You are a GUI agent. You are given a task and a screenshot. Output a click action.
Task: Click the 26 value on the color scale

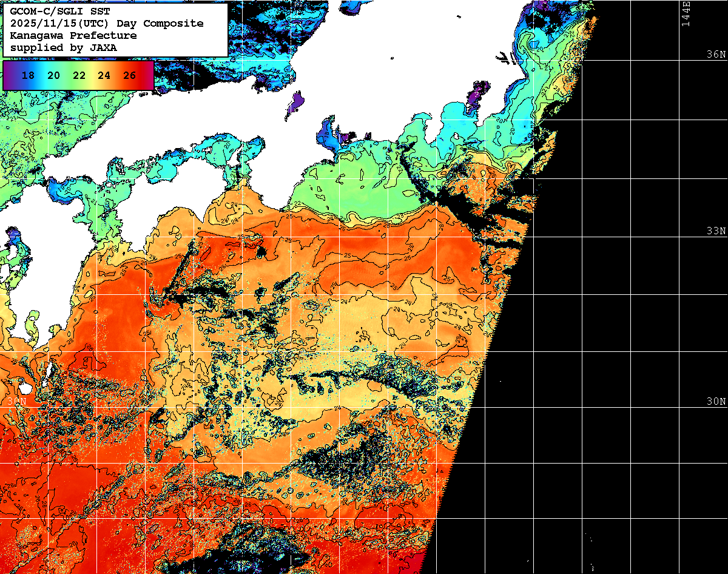click(129, 75)
